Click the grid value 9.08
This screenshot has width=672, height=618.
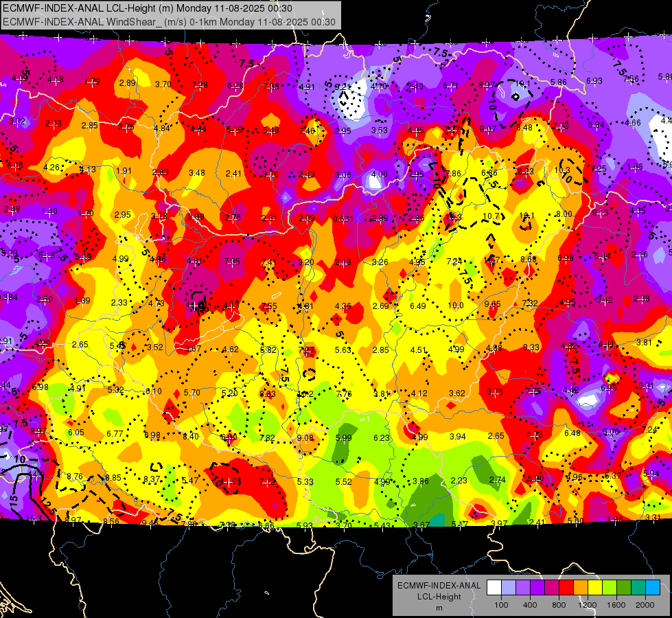click(305, 437)
